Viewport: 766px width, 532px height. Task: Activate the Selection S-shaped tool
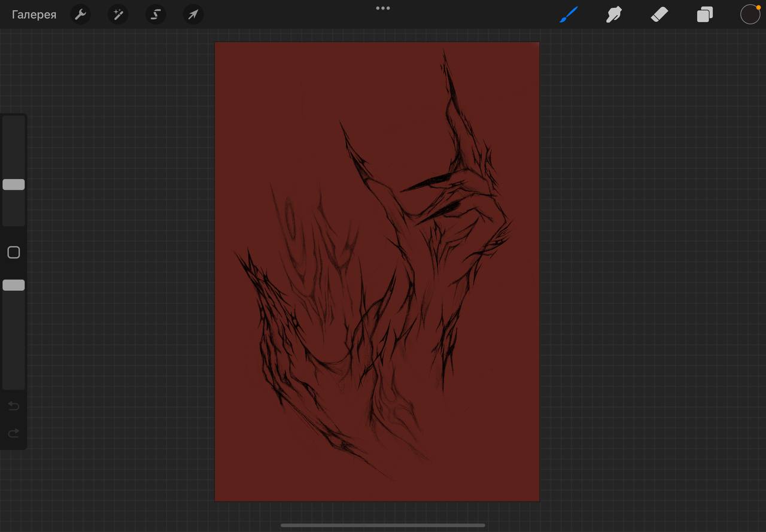(x=156, y=14)
